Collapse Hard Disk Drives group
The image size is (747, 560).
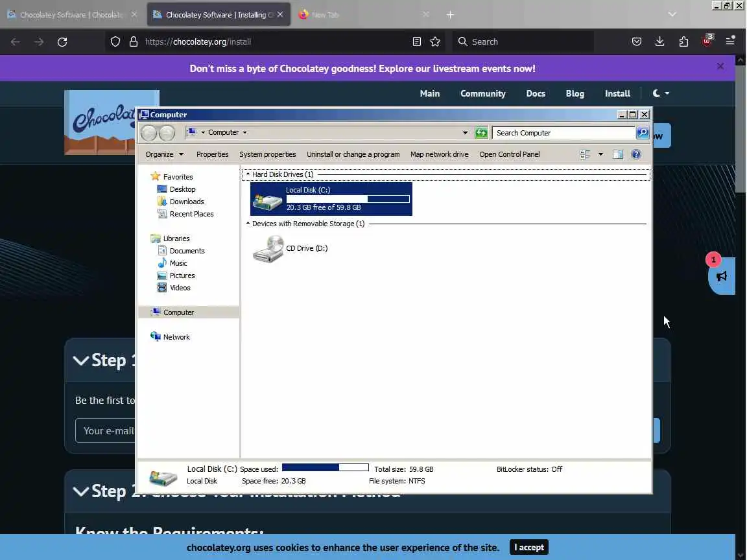coord(248,174)
